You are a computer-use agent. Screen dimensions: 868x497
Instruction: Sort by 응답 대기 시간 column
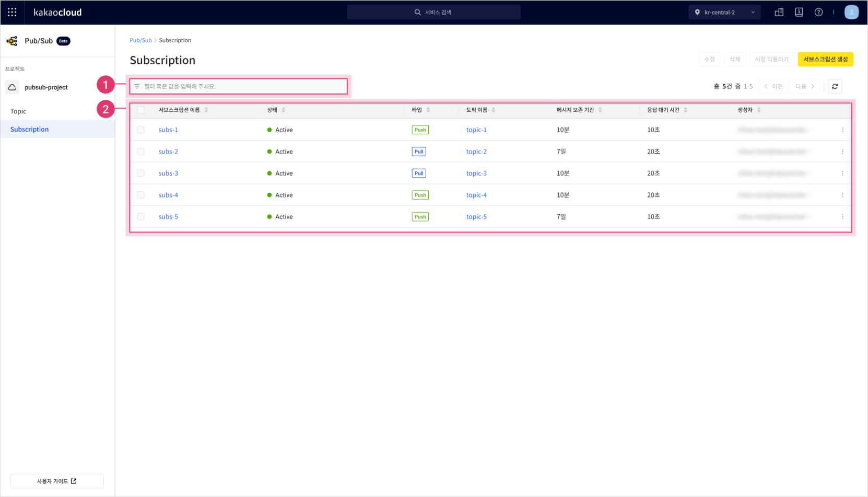pyautogui.click(x=686, y=110)
